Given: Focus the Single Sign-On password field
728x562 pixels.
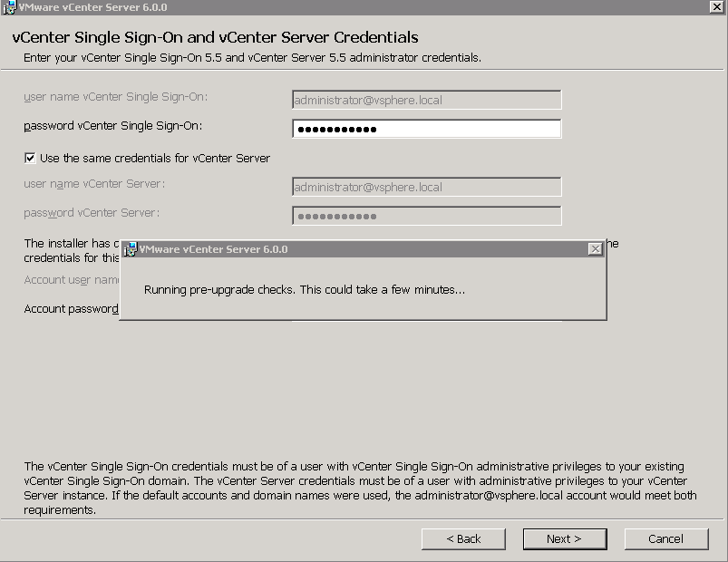Looking at the screenshot, I should [426, 129].
